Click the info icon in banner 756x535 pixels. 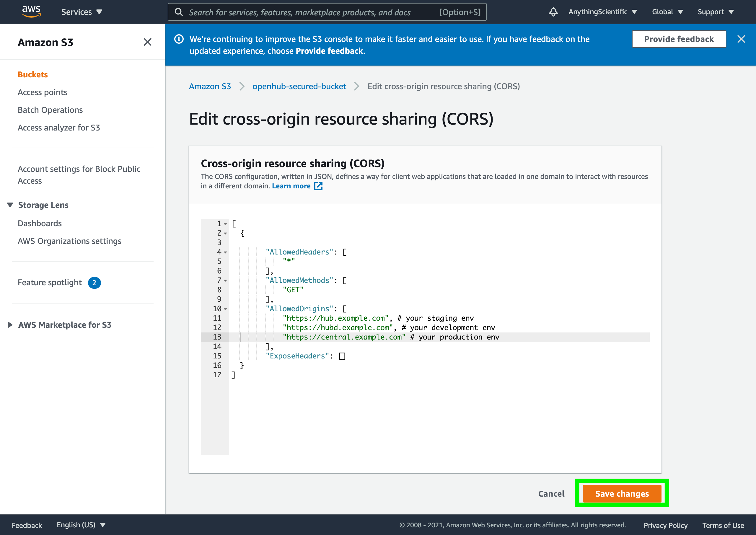[x=179, y=39]
